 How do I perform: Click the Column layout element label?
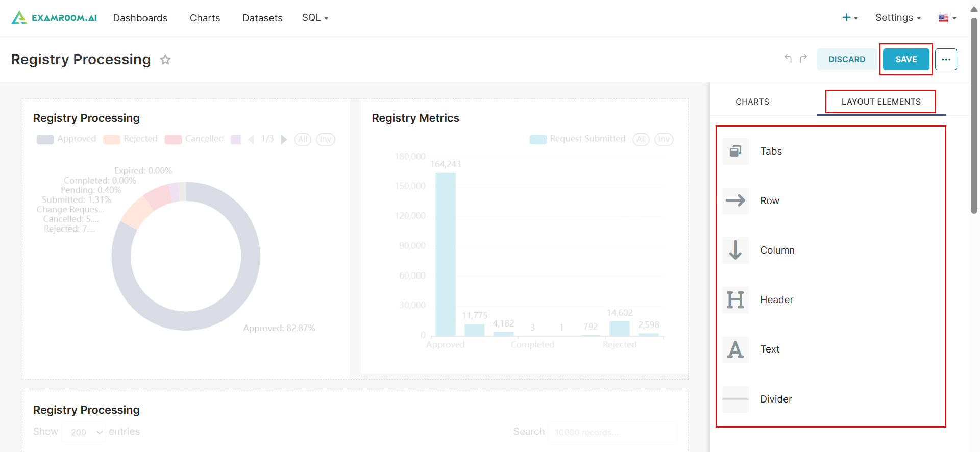click(x=777, y=250)
